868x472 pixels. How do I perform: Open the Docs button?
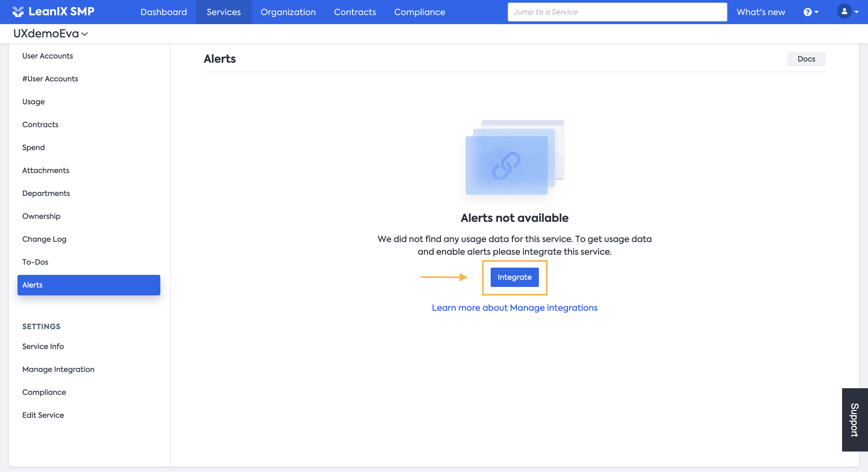[806, 59]
